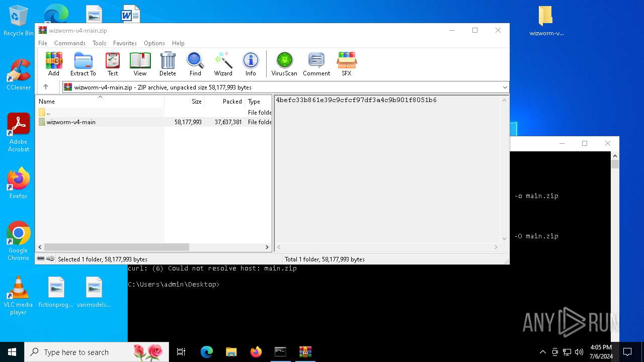Open Task View in taskbar

[x=181, y=352]
